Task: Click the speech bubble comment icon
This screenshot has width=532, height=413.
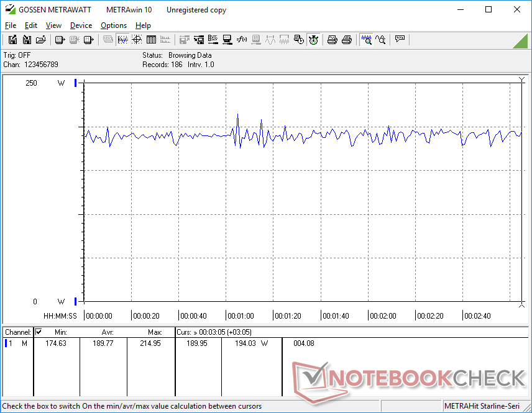Action: [400, 39]
